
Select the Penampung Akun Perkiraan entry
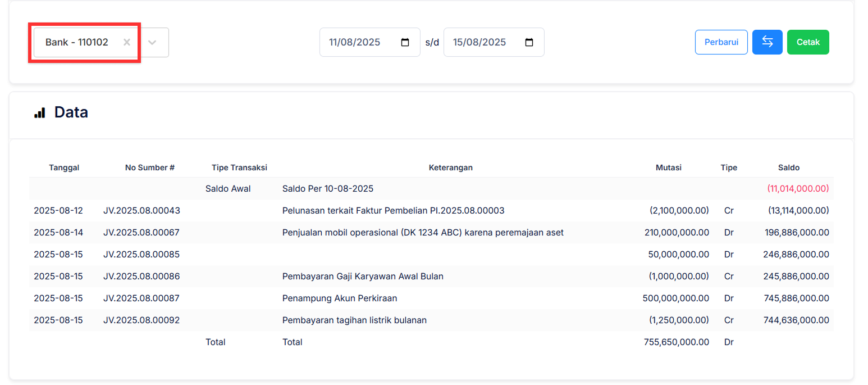pos(340,298)
